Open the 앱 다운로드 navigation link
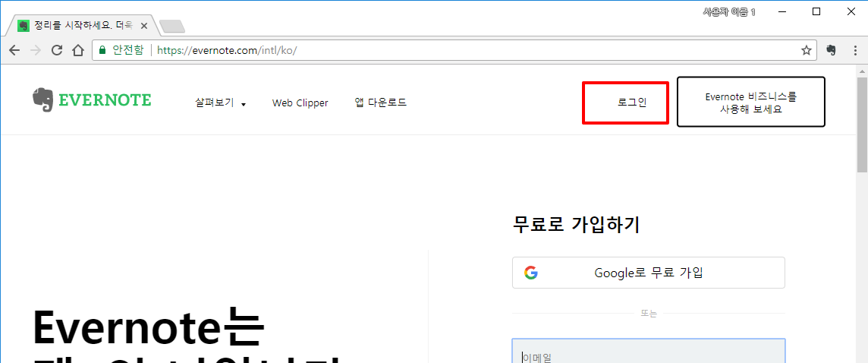868x363 pixels. pyautogui.click(x=381, y=103)
